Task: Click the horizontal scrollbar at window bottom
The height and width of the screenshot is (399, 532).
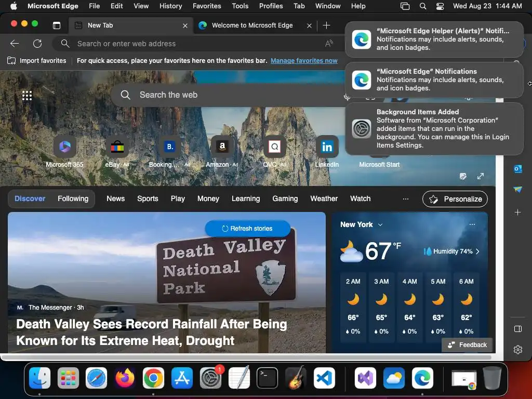Action: [246, 357]
